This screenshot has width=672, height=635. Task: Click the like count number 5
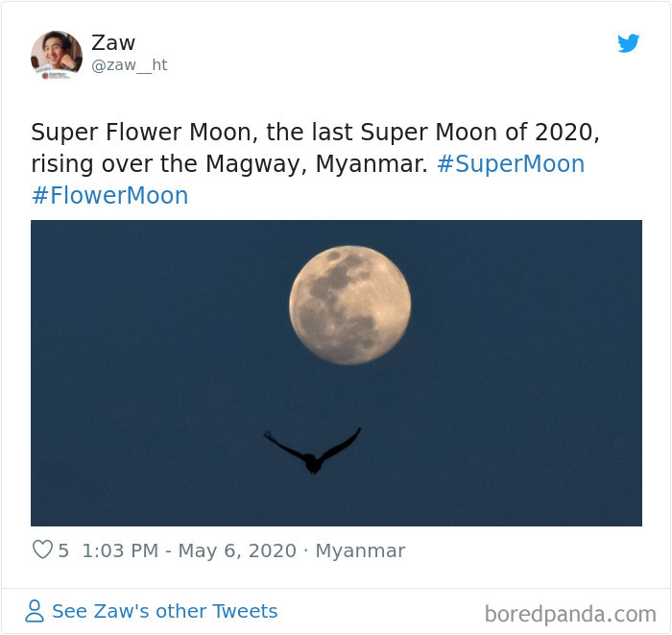click(63, 550)
